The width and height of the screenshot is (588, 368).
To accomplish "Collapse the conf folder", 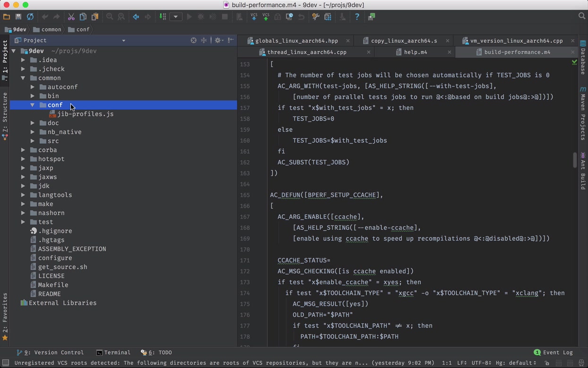I will (x=33, y=105).
